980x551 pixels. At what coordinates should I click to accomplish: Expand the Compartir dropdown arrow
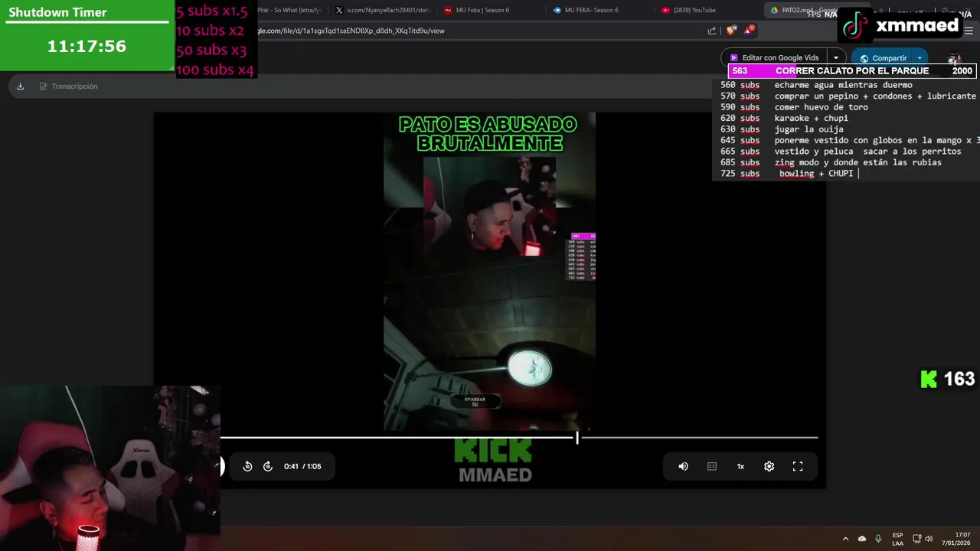(x=920, y=58)
